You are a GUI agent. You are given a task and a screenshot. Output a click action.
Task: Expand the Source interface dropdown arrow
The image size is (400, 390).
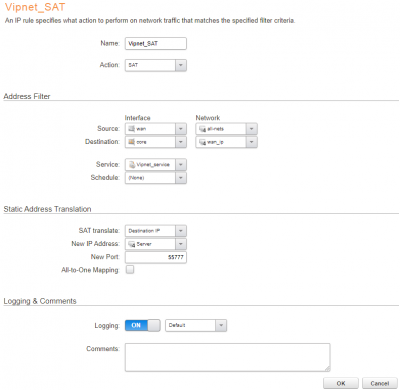(x=181, y=129)
